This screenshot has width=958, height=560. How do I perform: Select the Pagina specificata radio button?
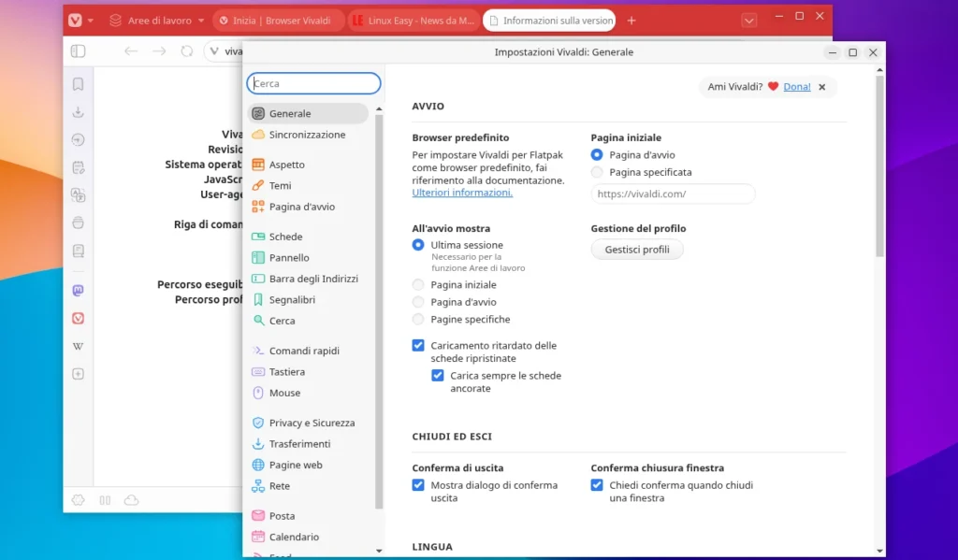pos(597,172)
